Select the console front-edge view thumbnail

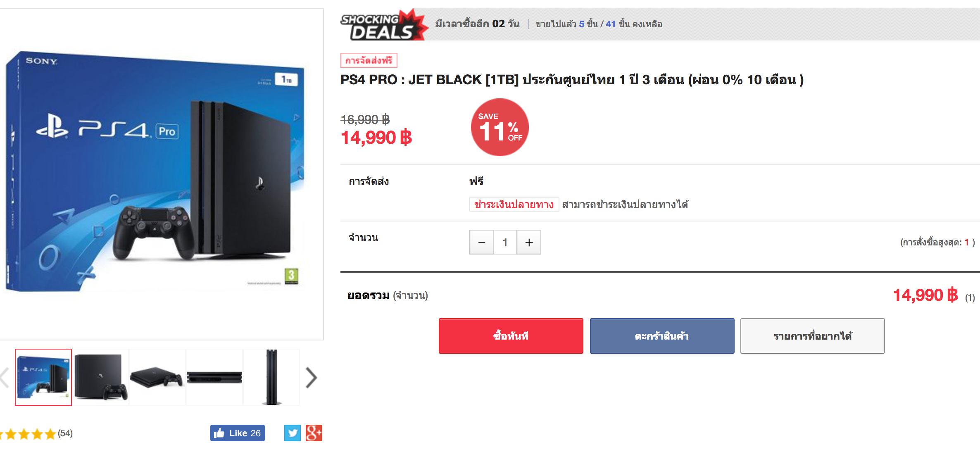(214, 377)
